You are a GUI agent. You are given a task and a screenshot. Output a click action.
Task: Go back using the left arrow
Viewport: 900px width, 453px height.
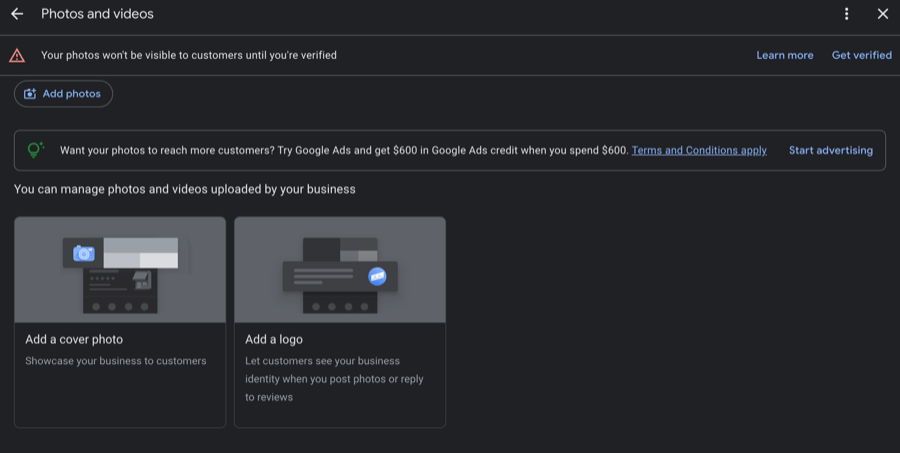[x=17, y=14]
